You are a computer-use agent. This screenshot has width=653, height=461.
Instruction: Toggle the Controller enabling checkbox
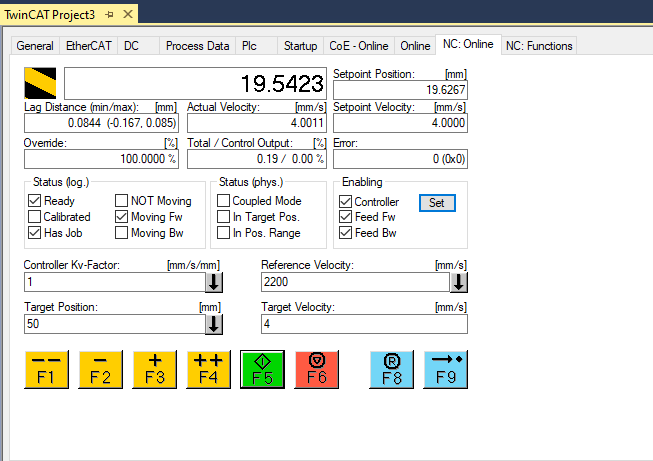pyautogui.click(x=345, y=202)
